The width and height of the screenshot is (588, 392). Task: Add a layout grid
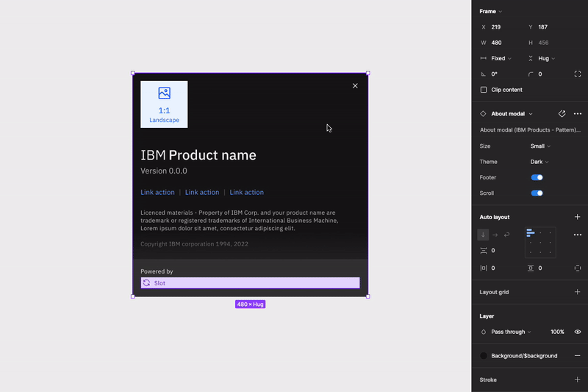(578, 292)
